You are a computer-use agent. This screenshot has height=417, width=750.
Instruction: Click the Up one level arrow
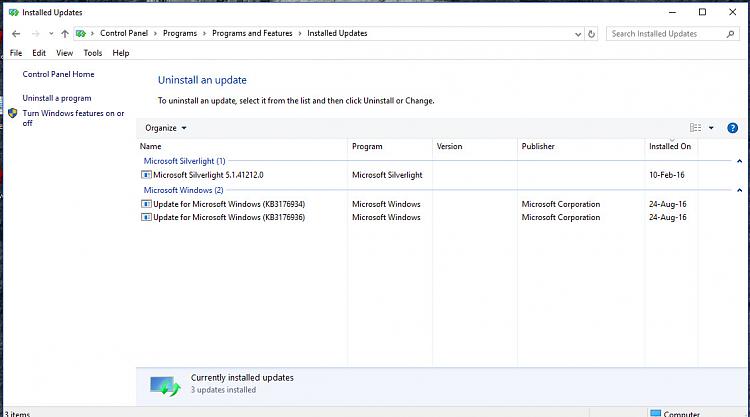65,33
